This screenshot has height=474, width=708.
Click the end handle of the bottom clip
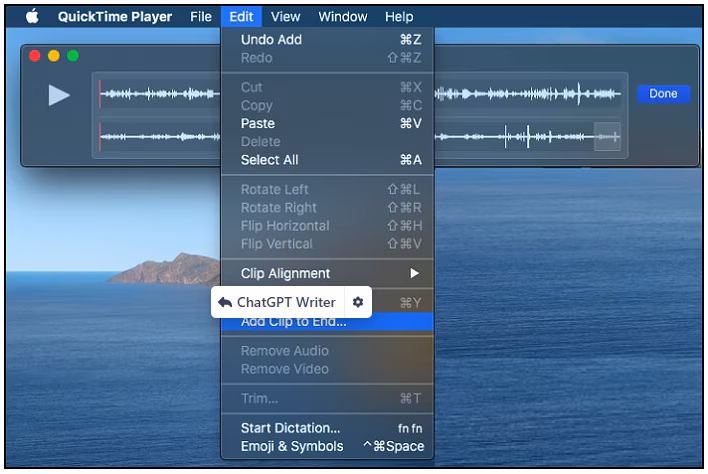tap(607, 136)
